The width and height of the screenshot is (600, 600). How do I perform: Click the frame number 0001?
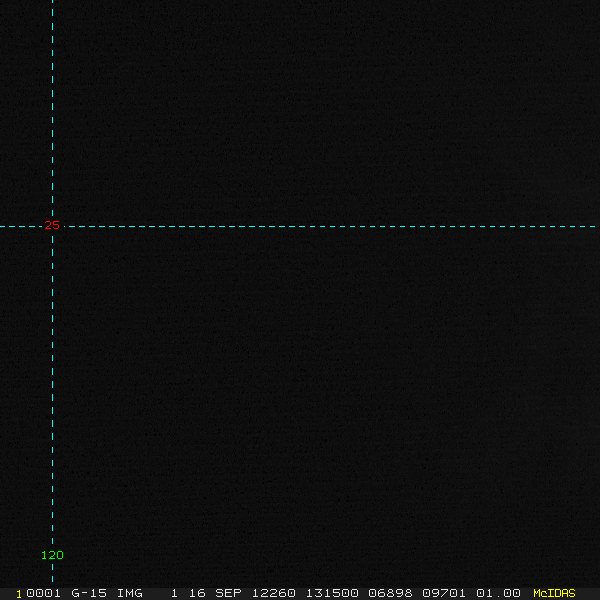tap(44, 593)
